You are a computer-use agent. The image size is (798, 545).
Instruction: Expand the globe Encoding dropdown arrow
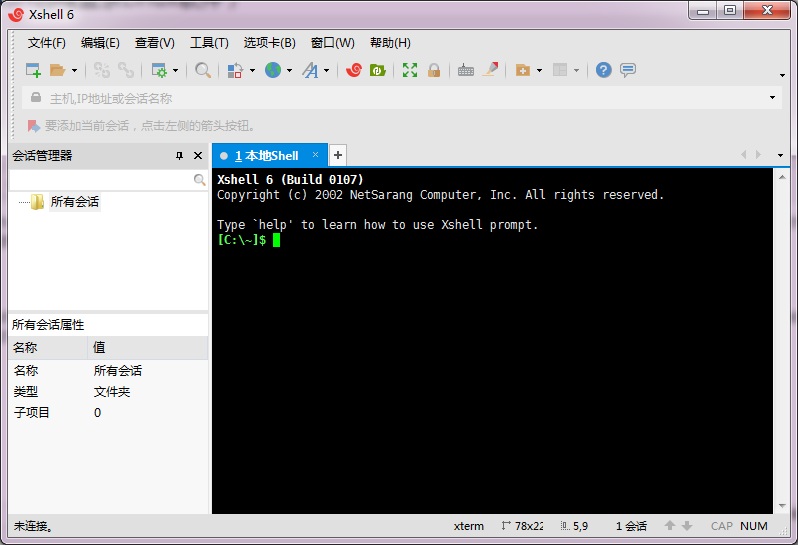coord(290,70)
